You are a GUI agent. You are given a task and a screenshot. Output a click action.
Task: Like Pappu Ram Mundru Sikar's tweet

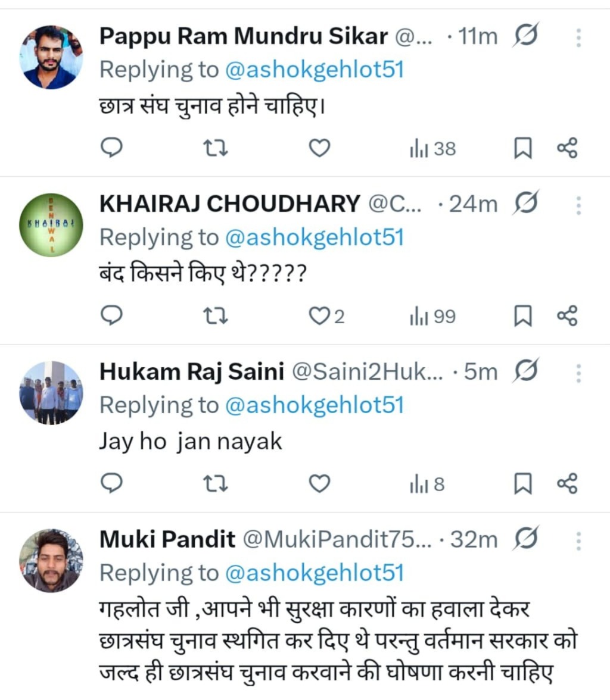[x=319, y=148]
